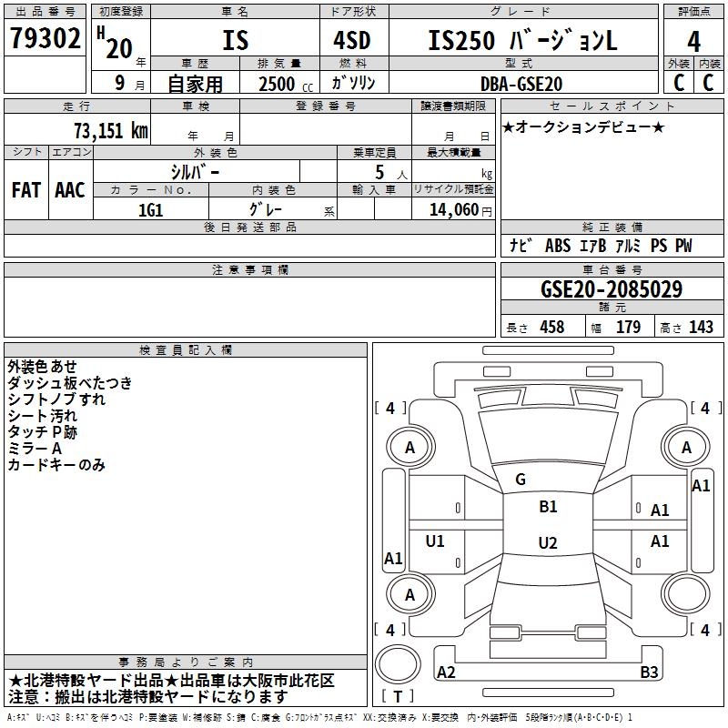Click the note カードキーのみ
The width and height of the screenshot is (728, 728).
[56, 464]
